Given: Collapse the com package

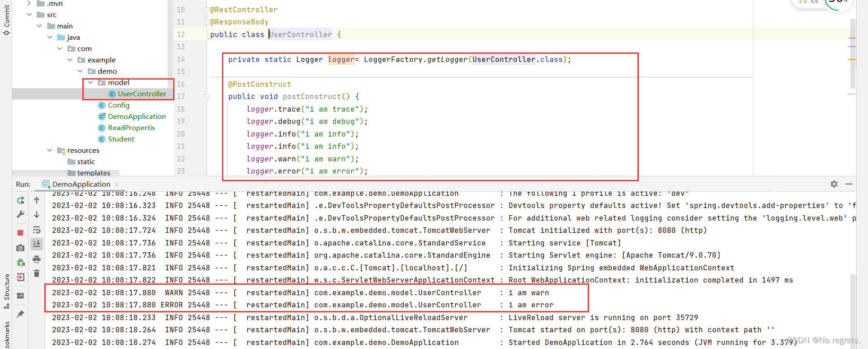Looking at the screenshot, I should pos(60,48).
